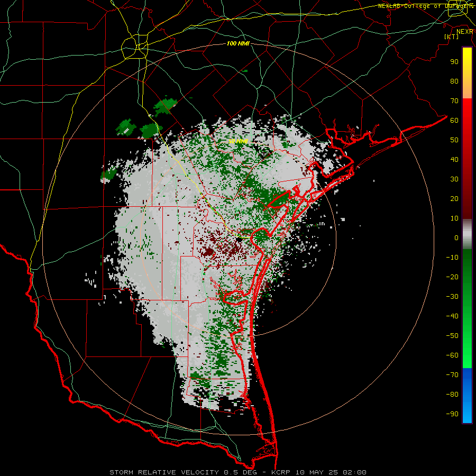
Task: Click the 30 value on the velocity scale
Action: click(454, 179)
